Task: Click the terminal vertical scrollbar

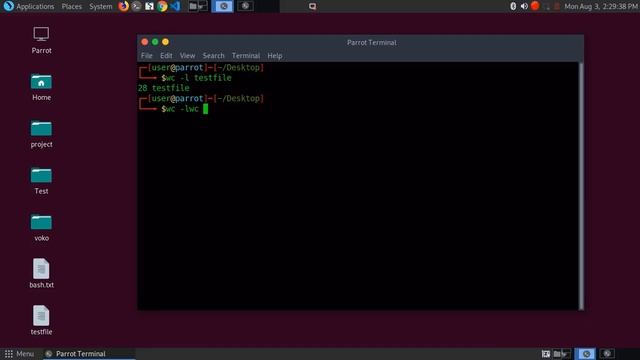Action: pos(581,186)
